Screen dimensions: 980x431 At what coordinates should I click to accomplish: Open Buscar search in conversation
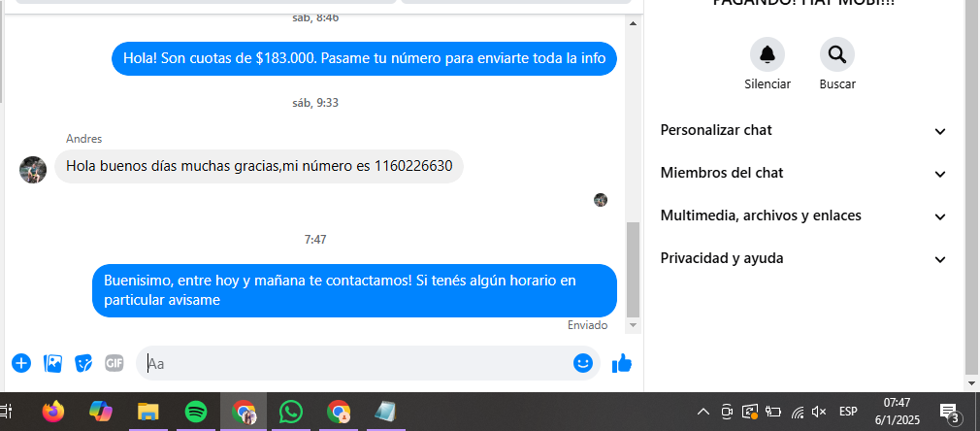[x=836, y=55]
